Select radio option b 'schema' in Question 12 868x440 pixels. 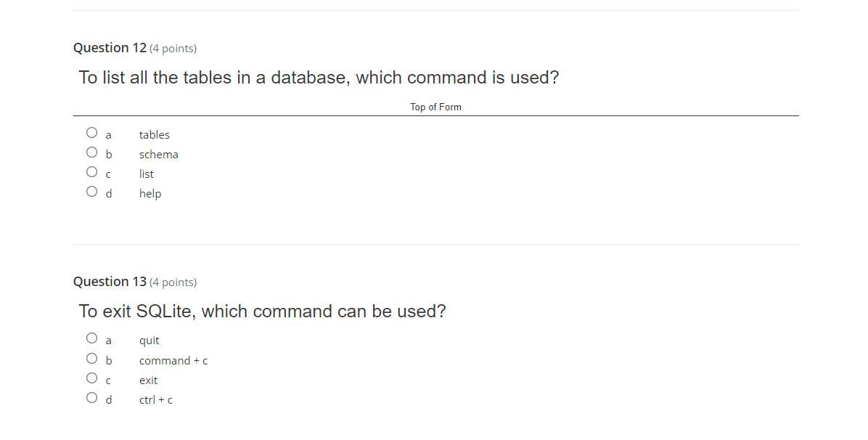[x=91, y=152]
